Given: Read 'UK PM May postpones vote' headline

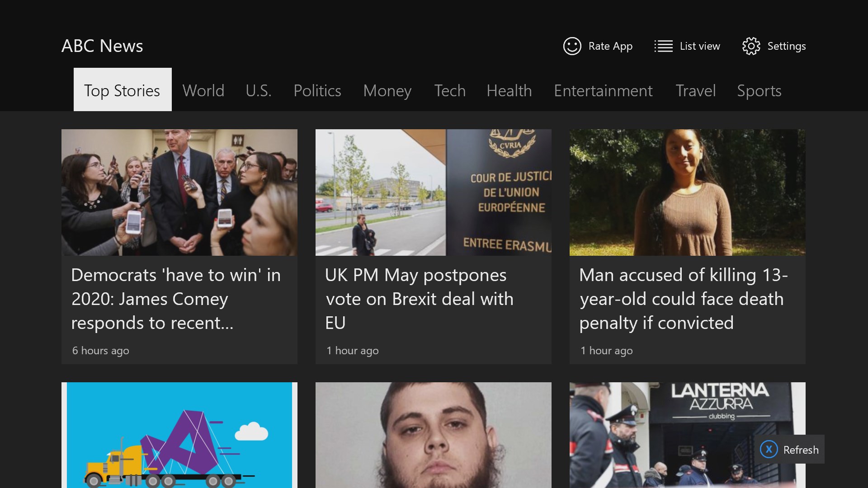Looking at the screenshot, I should click(x=419, y=299).
